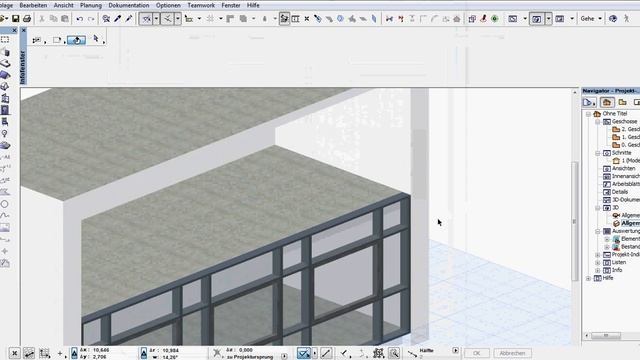640x360 pixels.
Task: Click the Navigator horizontal scrollbar thumb
Action: (x=606, y=336)
